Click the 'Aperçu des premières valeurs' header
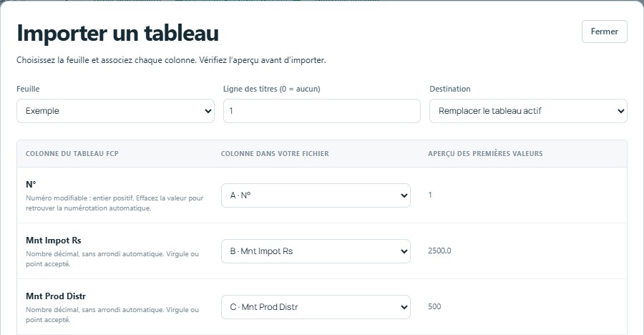This screenshot has height=335, width=644. click(485, 154)
